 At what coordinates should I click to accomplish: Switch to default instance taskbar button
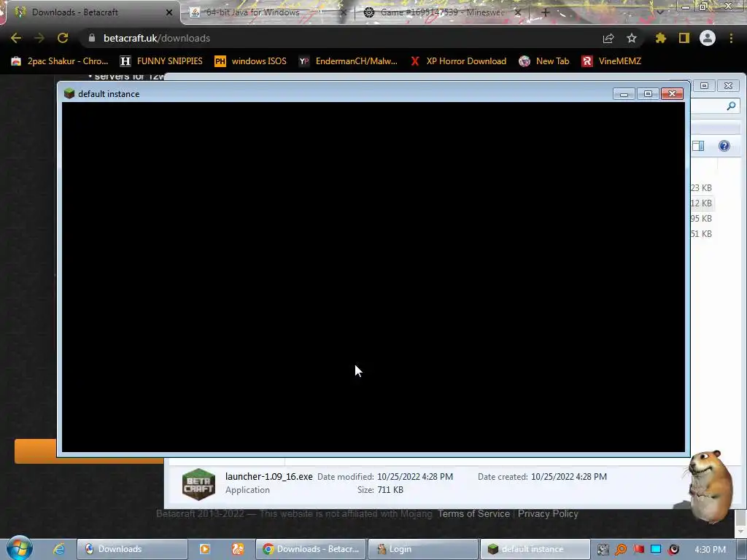535,549
